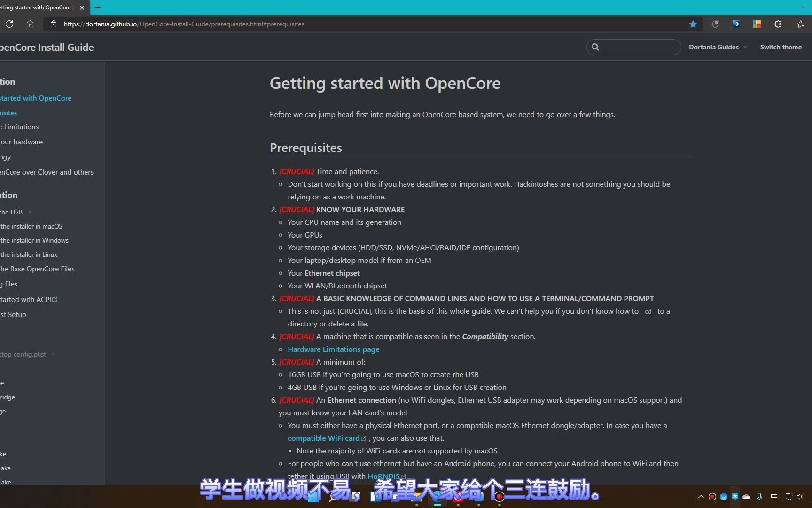
Task: Open the HoRNDIS link
Action: [383, 476]
